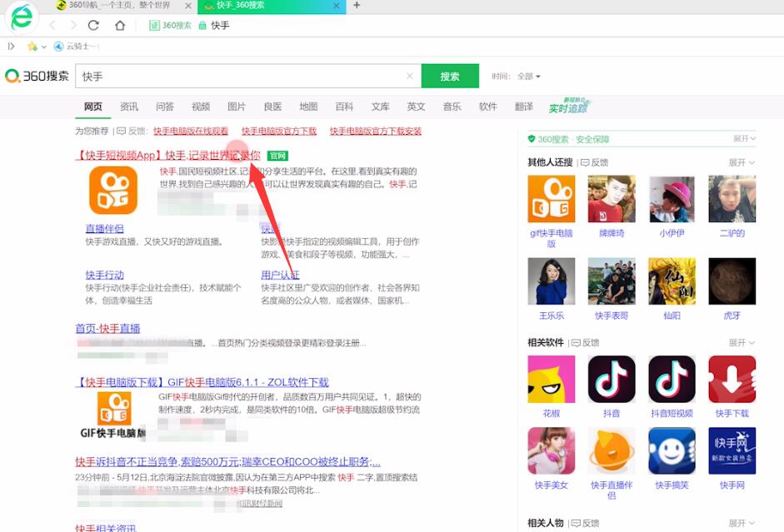The height and width of the screenshot is (532, 784).
Task: Expand the 其他人还搜 section
Action: [742, 162]
